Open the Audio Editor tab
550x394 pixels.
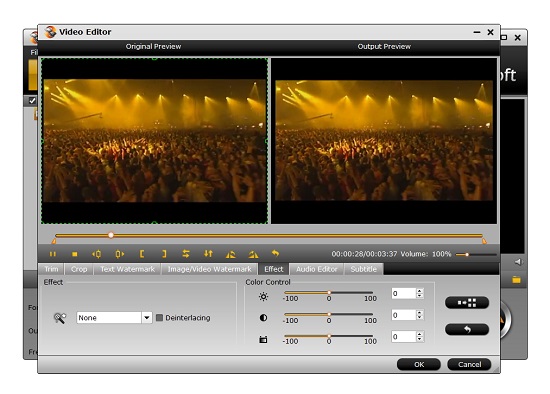click(x=316, y=269)
